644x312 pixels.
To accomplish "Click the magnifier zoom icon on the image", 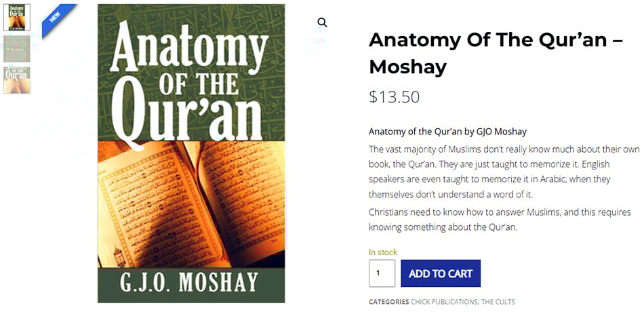I will click(x=322, y=22).
